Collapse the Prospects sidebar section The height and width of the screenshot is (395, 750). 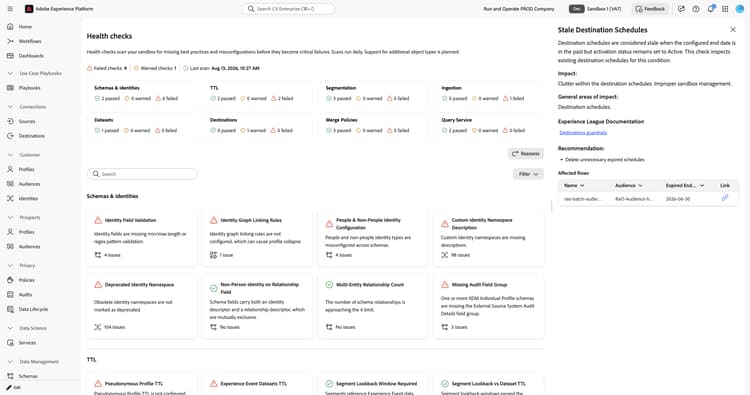10,217
